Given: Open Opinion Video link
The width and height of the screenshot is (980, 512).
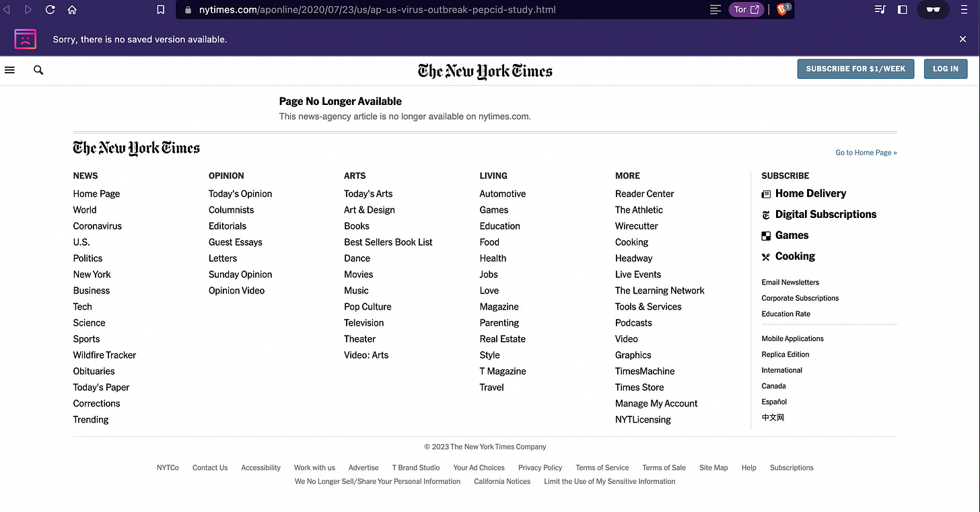Looking at the screenshot, I should [236, 291].
